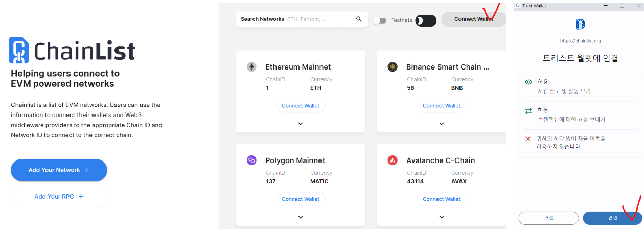Click Add Your RPC button
The height and width of the screenshot is (230, 644).
tap(59, 197)
